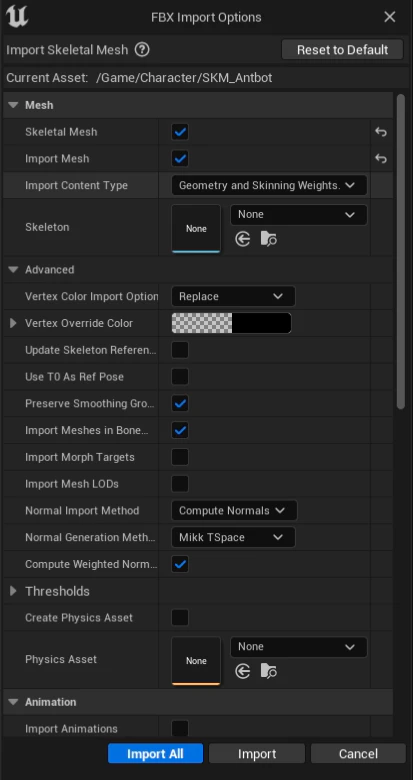Viewport: 413px width, 780px height.
Task: Expand the Thresholds section
Action: click(x=13, y=591)
